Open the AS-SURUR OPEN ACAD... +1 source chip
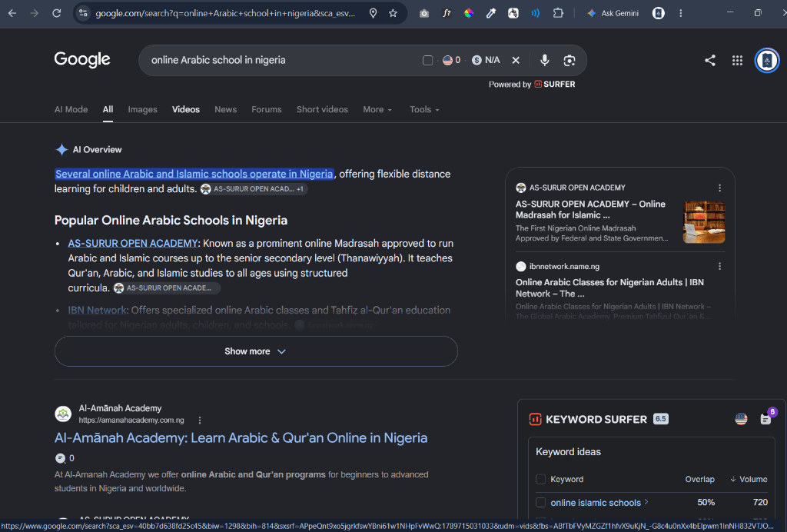This screenshot has width=787, height=532. point(254,189)
